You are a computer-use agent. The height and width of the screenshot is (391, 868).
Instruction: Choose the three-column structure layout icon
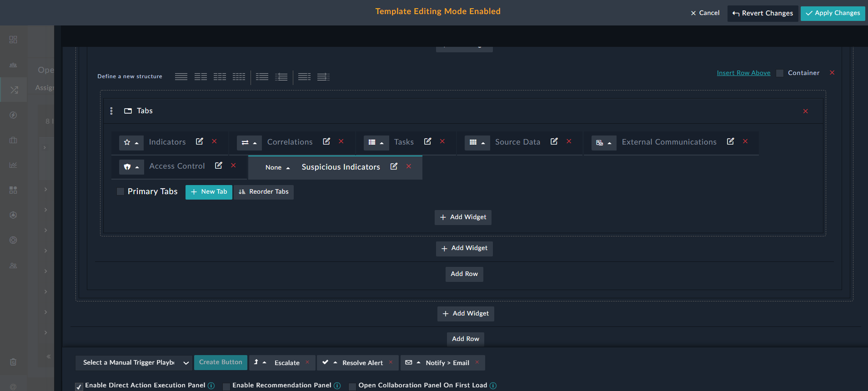pos(220,76)
